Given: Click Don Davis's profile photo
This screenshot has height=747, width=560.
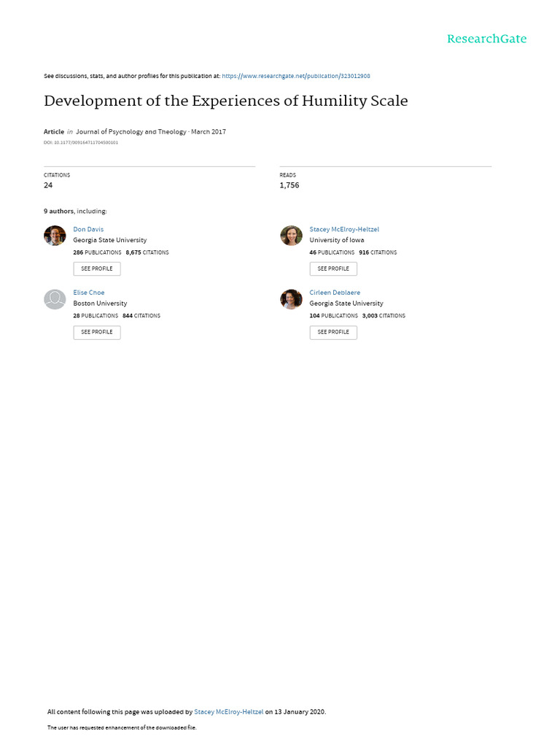Looking at the screenshot, I should tap(55, 236).
